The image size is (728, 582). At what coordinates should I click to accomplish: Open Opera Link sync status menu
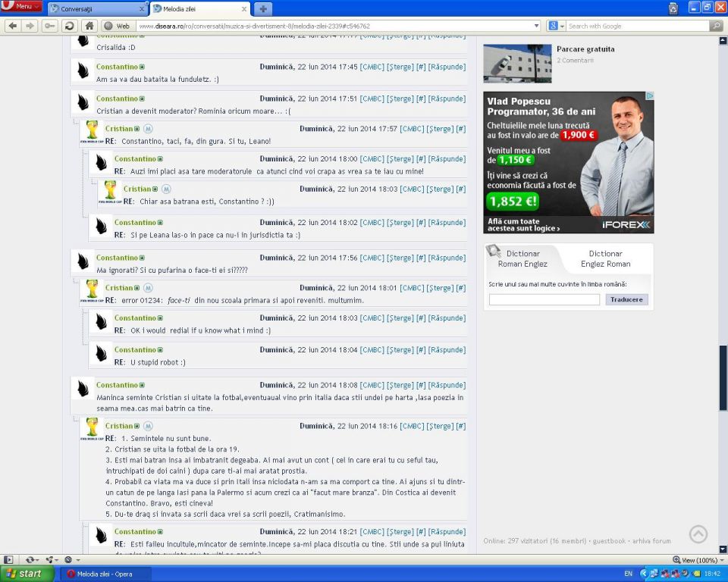32,559
